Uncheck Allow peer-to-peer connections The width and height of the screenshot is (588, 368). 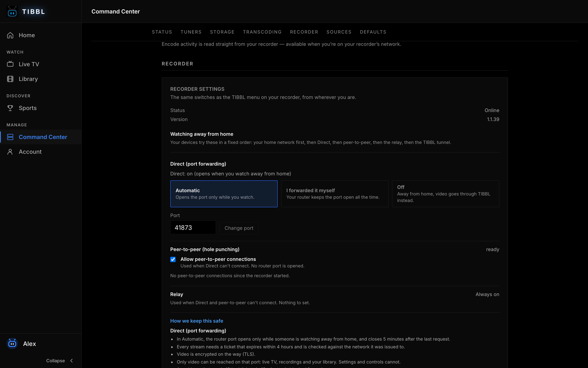point(173,259)
